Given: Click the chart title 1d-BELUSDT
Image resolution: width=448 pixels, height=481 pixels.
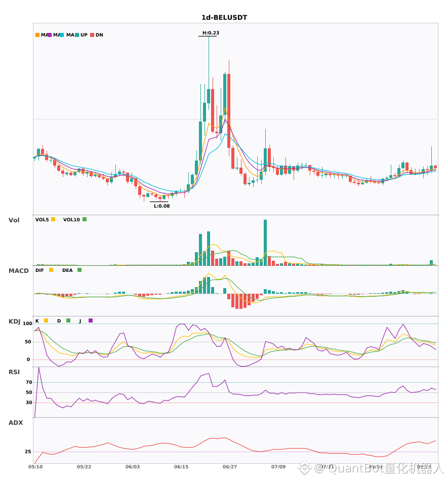Looking at the screenshot, I should point(224,18).
